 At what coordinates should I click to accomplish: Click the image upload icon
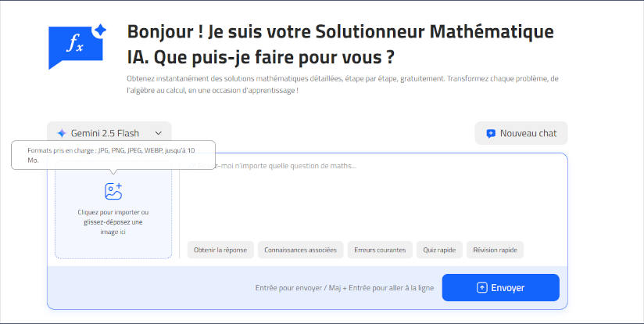click(x=113, y=191)
